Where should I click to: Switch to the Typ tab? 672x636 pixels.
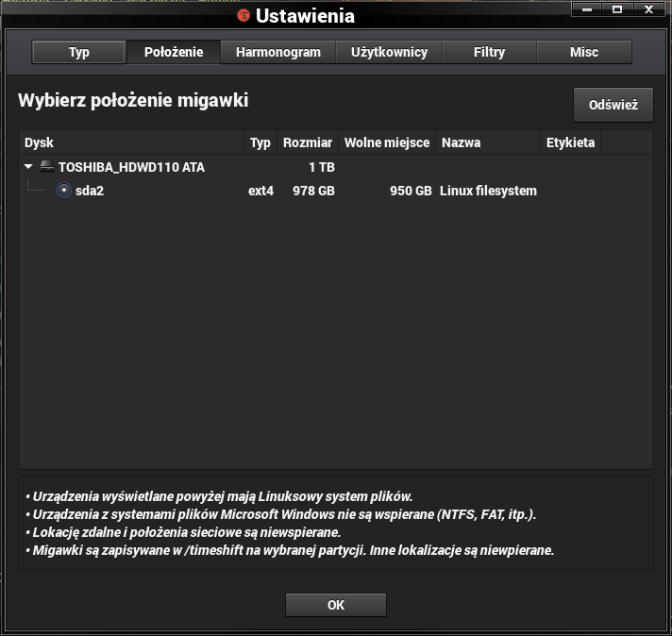(x=79, y=52)
